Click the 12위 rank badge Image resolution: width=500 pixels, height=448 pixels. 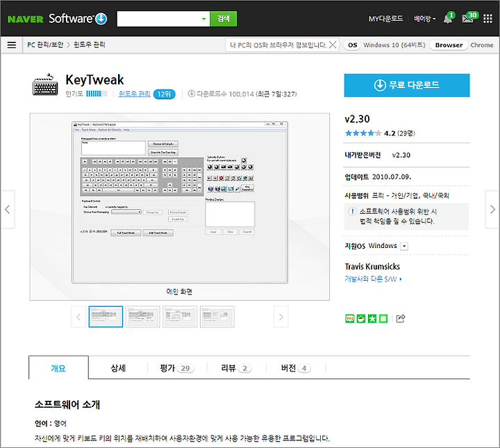pos(164,94)
